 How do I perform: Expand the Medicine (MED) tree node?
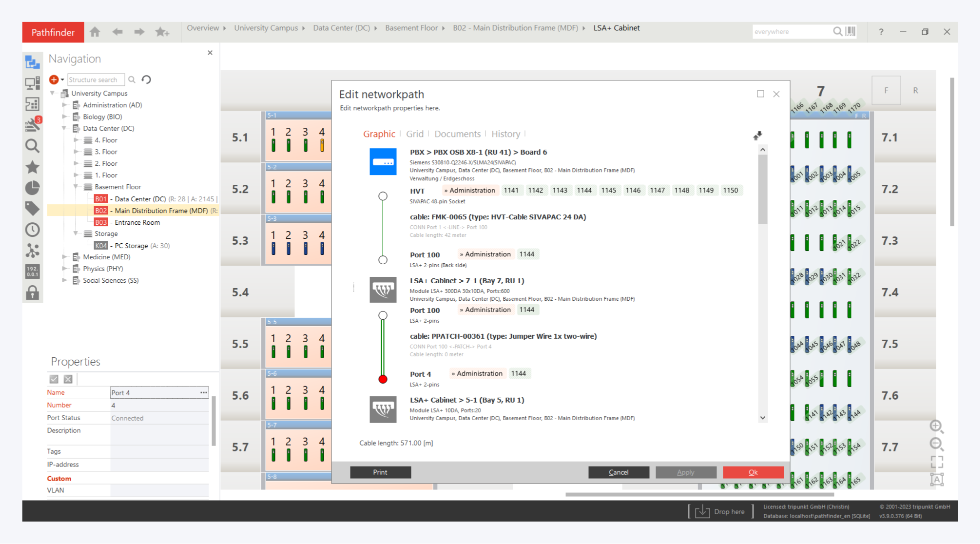[64, 257]
